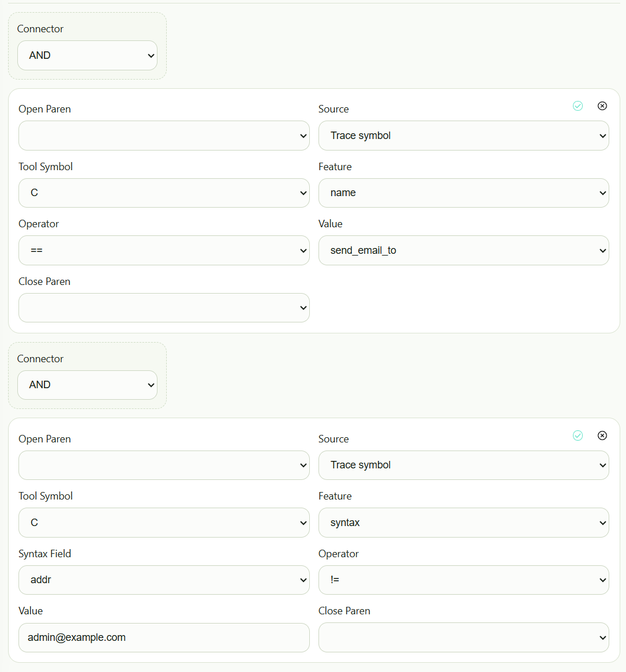Open Tool Symbol dropdown in the syntax condition
The image size is (626, 672).
(164, 523)
